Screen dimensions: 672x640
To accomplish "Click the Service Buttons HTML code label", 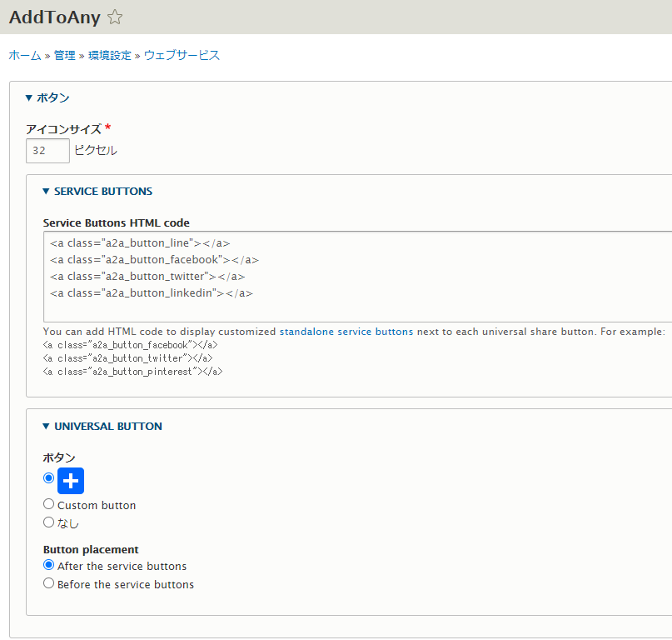I will click(x=116, y=223).
